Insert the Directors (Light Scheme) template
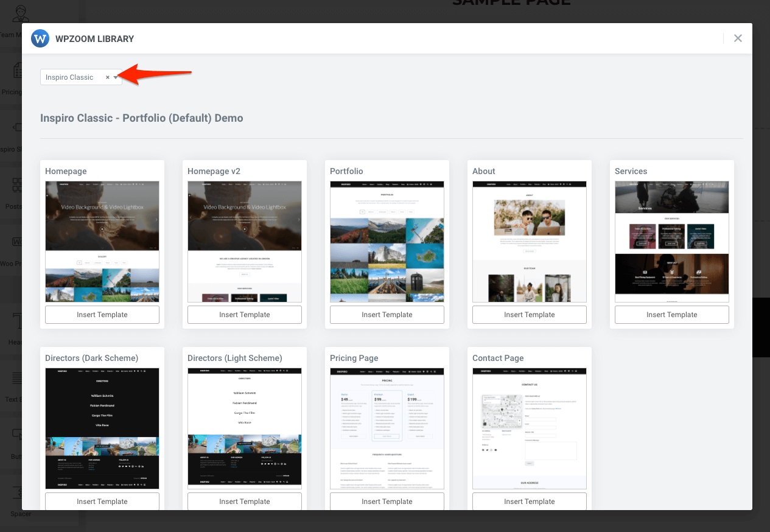The height and width of the screenshot is (532, 770). click(245, 501)
